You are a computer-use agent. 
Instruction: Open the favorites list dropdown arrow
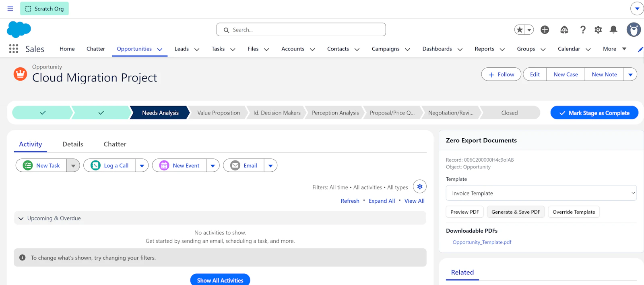[x=530, y=30]
